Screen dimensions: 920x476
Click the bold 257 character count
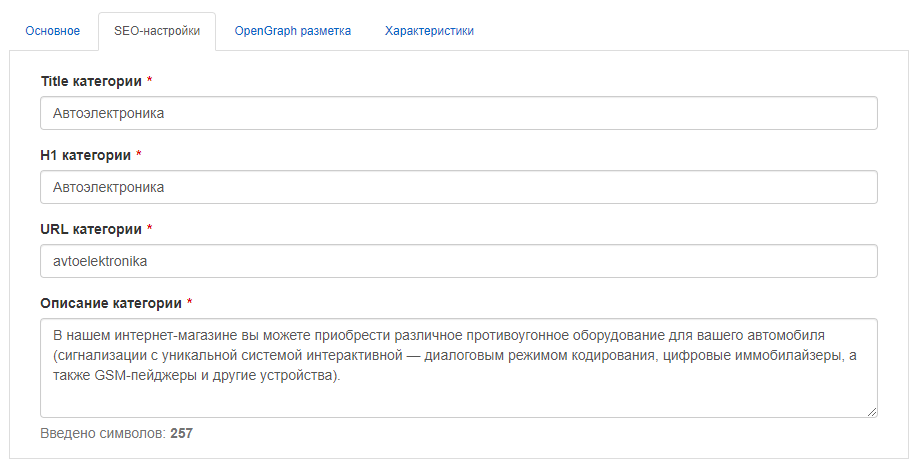181,434
